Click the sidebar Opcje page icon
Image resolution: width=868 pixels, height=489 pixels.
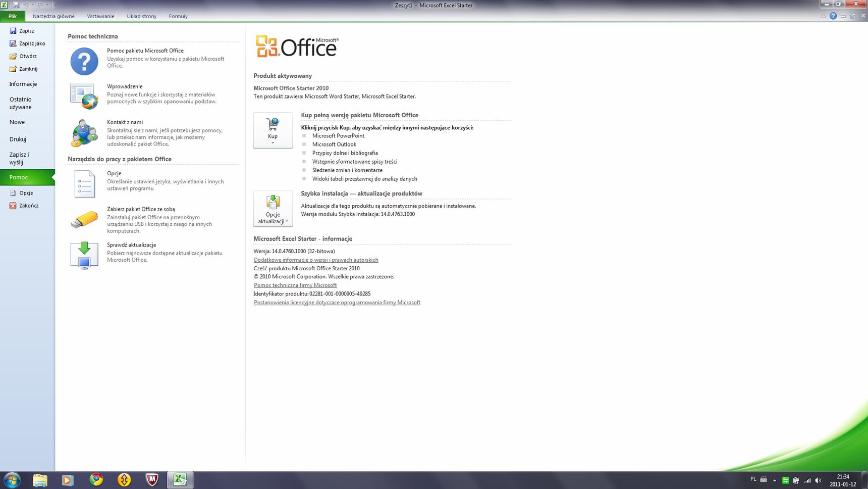[x=13, y=193]
